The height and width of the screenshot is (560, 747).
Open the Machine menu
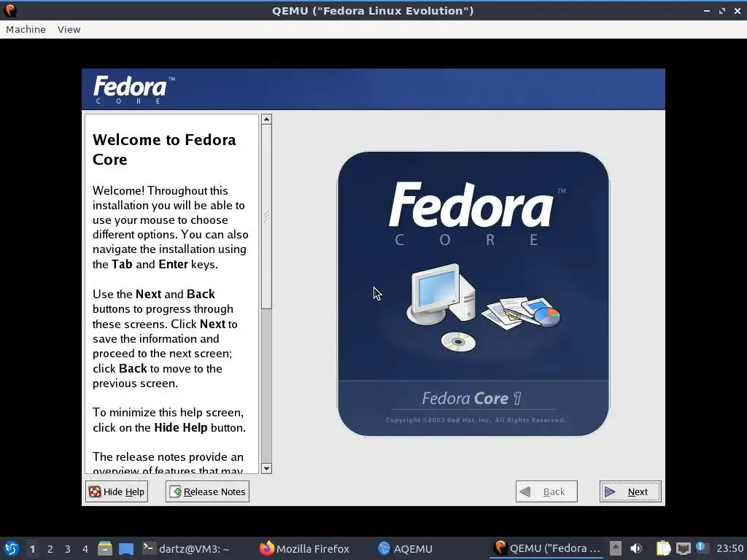26,29
